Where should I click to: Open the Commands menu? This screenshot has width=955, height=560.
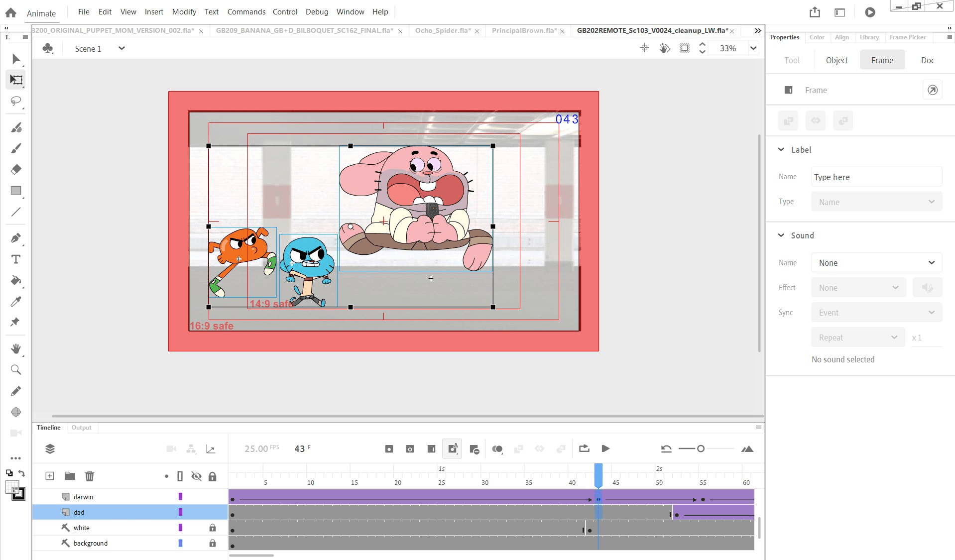[246, 11]
